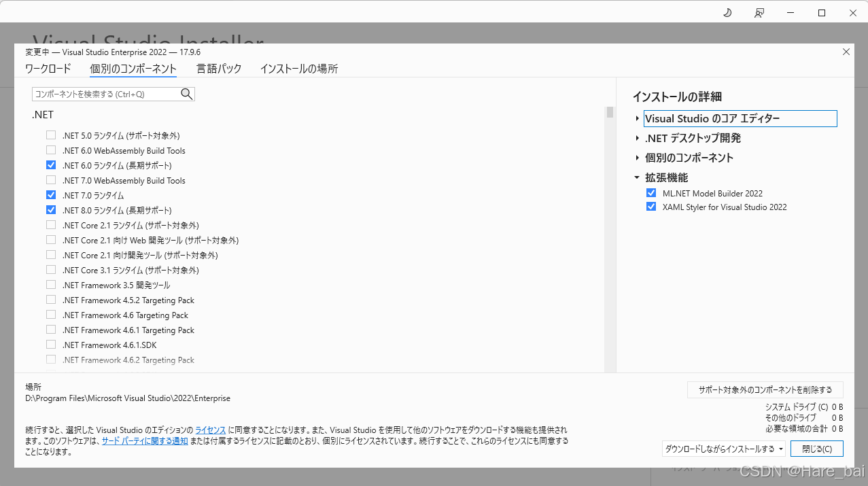868x486 pixels.
Task: Switch to ワークロード tab
Action: 48,69
